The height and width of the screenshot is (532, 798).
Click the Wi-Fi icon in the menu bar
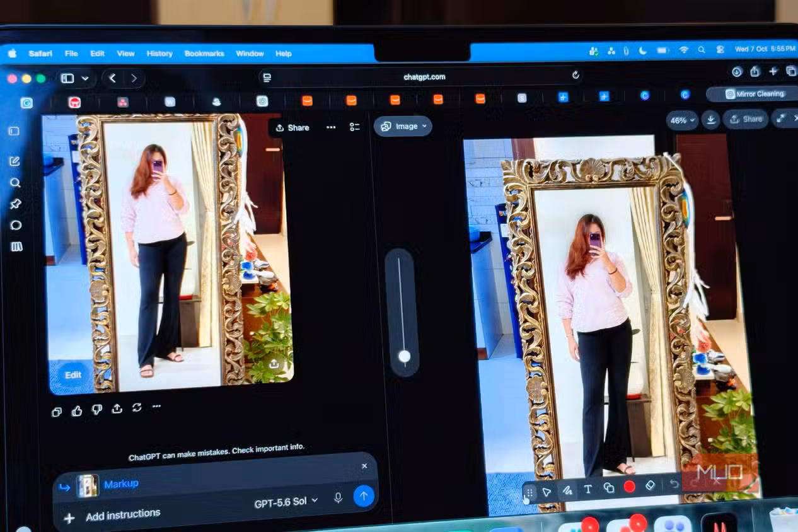pos(683,50)
